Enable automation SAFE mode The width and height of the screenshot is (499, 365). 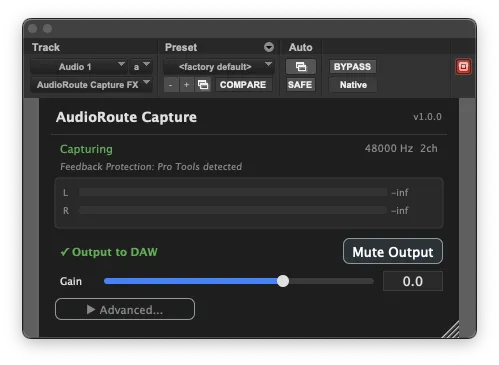[x=300, y=85]
